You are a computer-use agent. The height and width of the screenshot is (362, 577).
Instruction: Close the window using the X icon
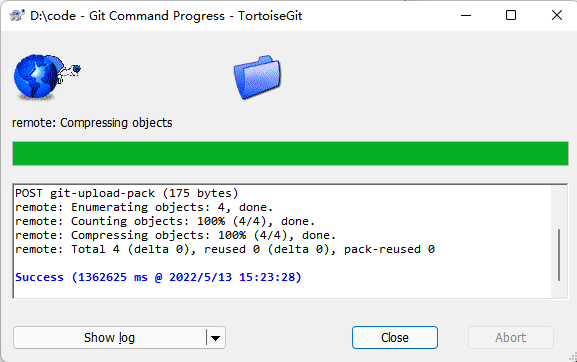[557, 15]
